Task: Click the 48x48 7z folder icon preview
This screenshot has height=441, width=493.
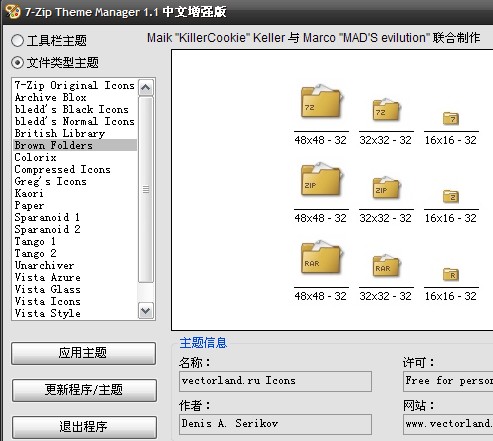Action: (x=321, y=101)
